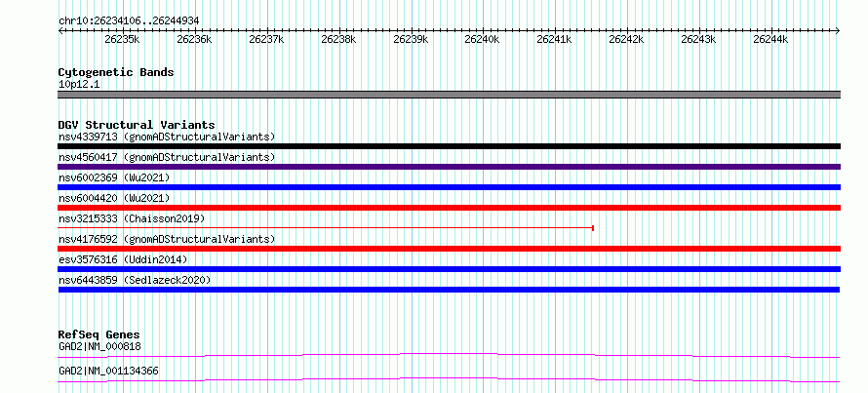The width and height of the screenshot is (868, 393).
Task: Click the red nsv6004420 variant bar
Action: pyautogui.click(x=449, y=208)
